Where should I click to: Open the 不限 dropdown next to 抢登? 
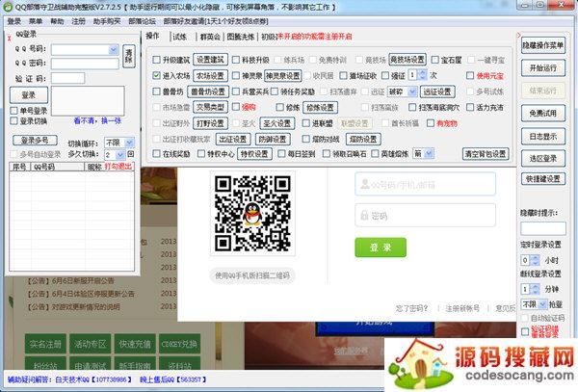(x=542, y=304)
